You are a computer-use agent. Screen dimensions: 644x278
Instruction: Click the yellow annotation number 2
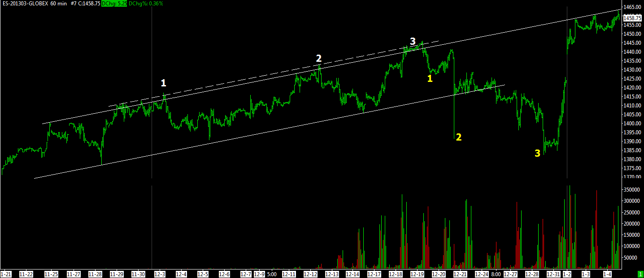coord(458,137)
